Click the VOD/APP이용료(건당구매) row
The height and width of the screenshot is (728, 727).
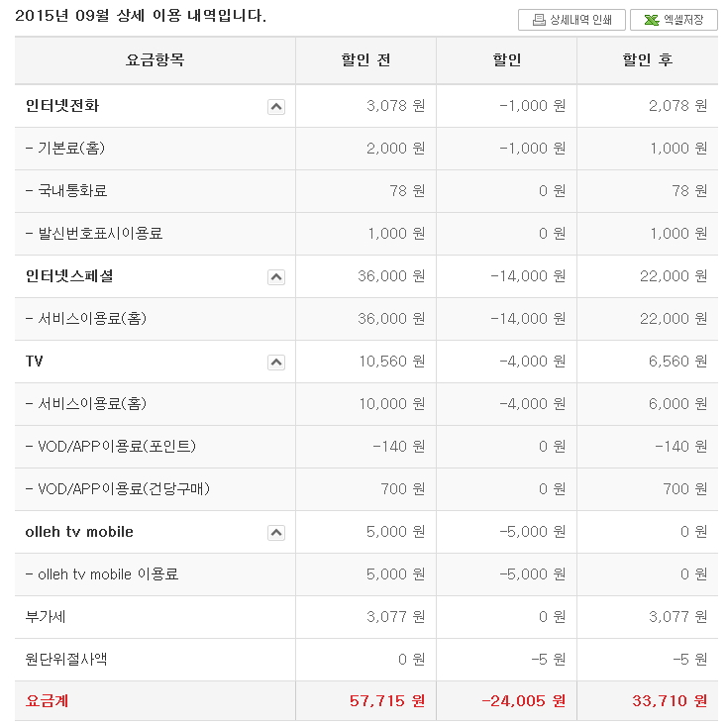coord(366,489)
